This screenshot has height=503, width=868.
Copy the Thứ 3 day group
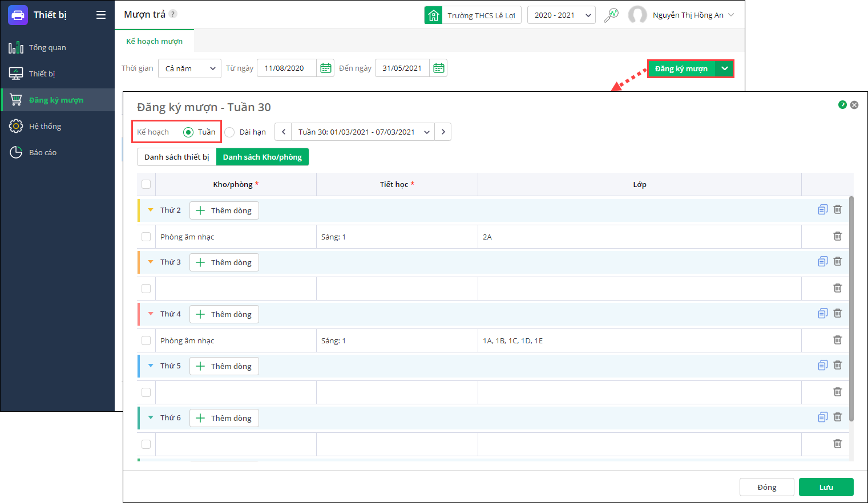pos(822,261)
